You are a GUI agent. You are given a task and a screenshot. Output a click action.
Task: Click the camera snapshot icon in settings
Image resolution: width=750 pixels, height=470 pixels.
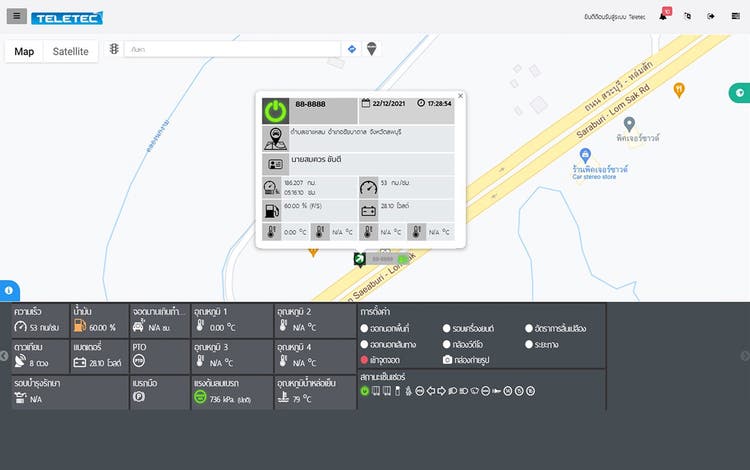(x=447, y=360)
